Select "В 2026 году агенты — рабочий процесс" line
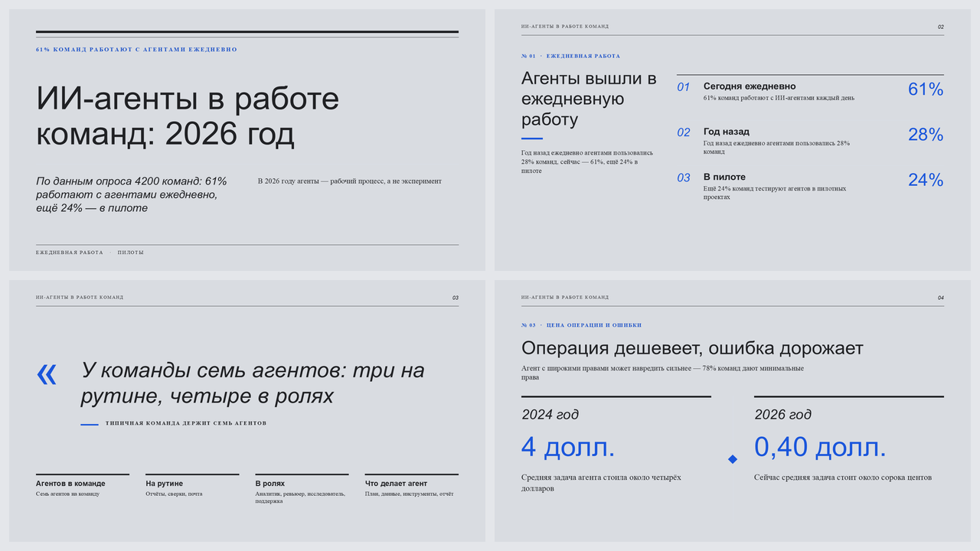The image size is (980, 551). (x=350, y=181)
